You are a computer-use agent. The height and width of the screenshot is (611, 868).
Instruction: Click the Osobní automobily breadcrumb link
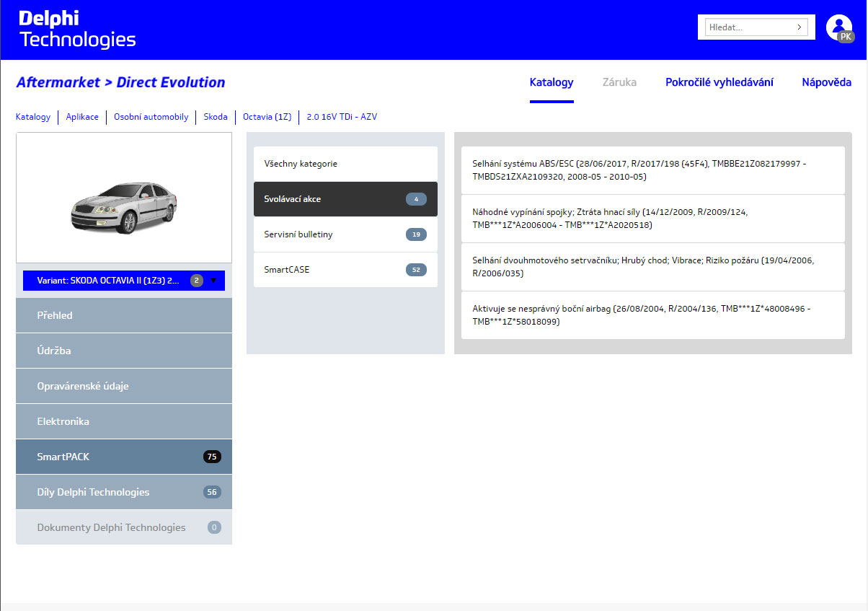pyautogui.click(x=151, y=117)
